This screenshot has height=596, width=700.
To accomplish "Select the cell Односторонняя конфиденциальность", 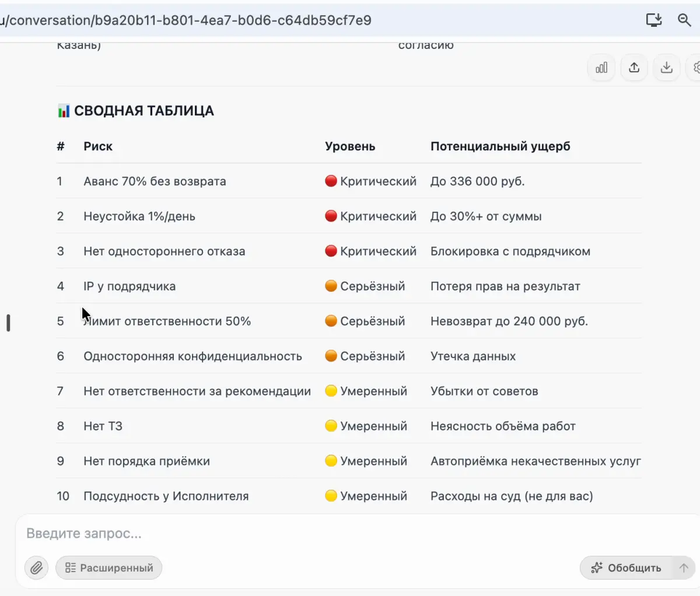I will pos(192,356).
